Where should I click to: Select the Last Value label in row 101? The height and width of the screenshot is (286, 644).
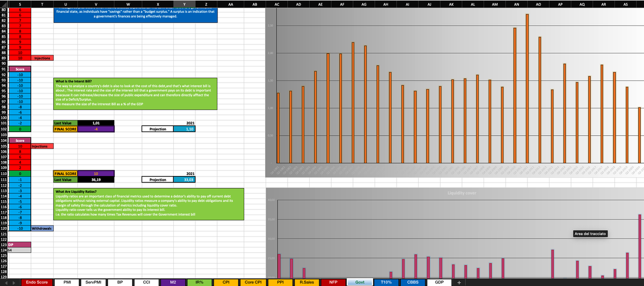pos(65,123)
